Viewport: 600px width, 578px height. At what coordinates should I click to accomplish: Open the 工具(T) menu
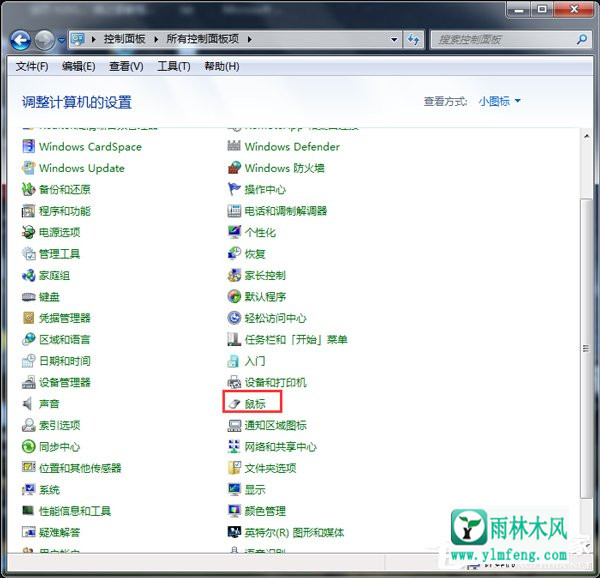(174, 67)
